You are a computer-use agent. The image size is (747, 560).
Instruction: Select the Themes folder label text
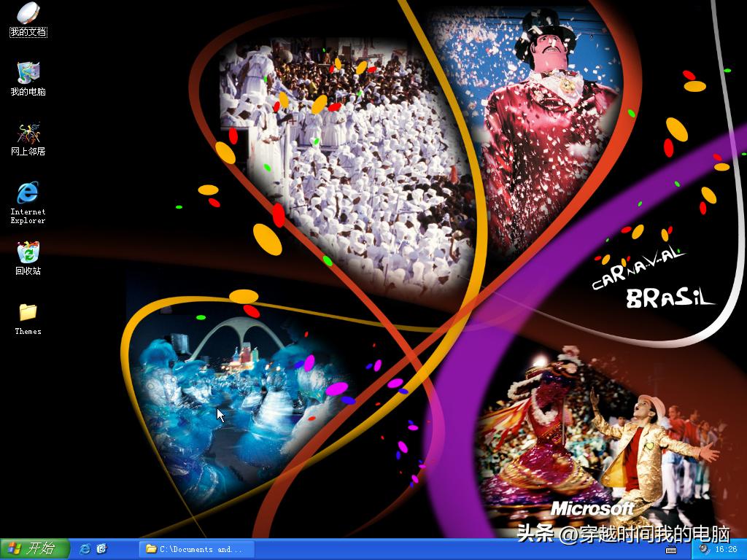click(x=27, y=332)
